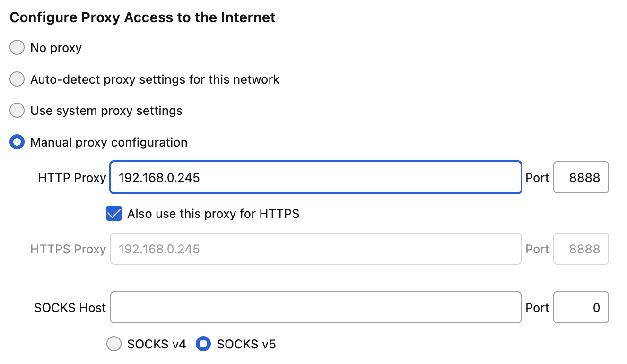This screenshot has height=364, width=627.
Task: Click the HTTP proxy Port field showing 8888
Action: 581,177
